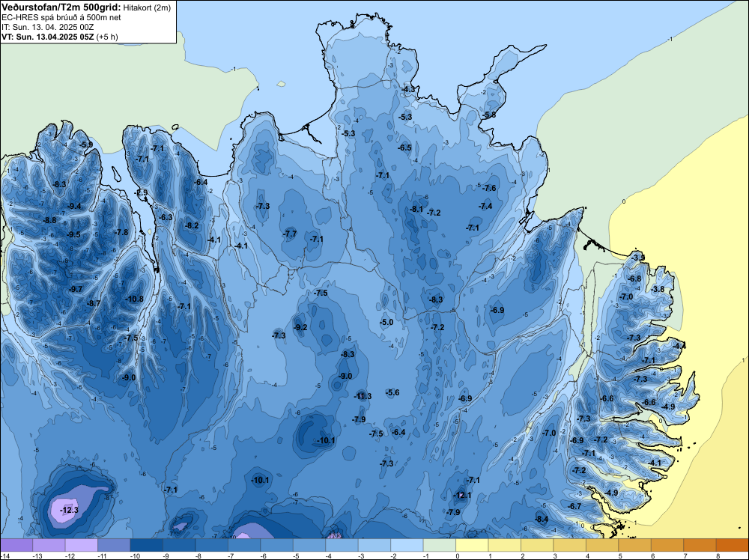Screen dimensions: 749x560
Task: Click the -7.6 temperature value
Action: 489,188
